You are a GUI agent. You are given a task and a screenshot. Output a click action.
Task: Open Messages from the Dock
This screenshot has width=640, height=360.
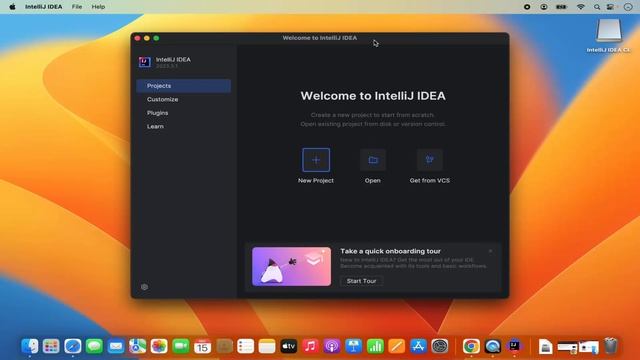point(94,346)
